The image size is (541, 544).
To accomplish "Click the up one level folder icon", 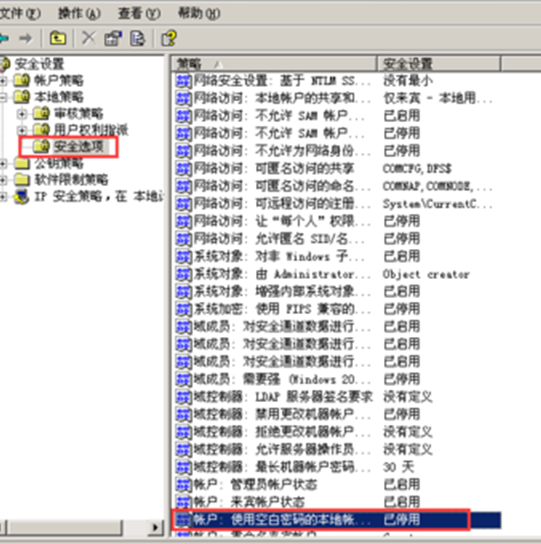I will coord(58,38).
